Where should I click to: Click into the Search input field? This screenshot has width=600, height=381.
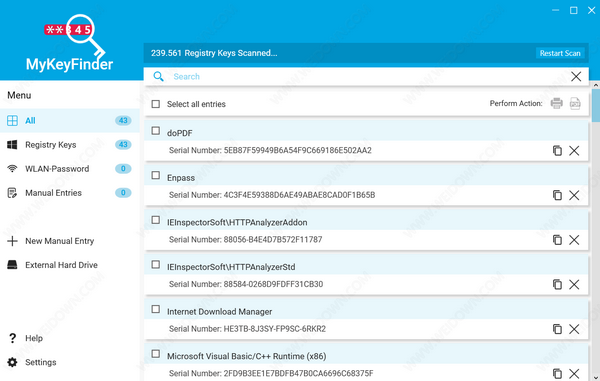coord(367,77)
